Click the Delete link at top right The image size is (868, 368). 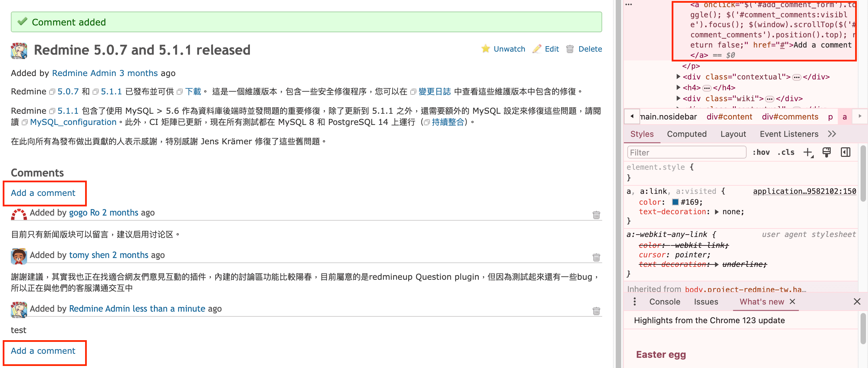590,49
